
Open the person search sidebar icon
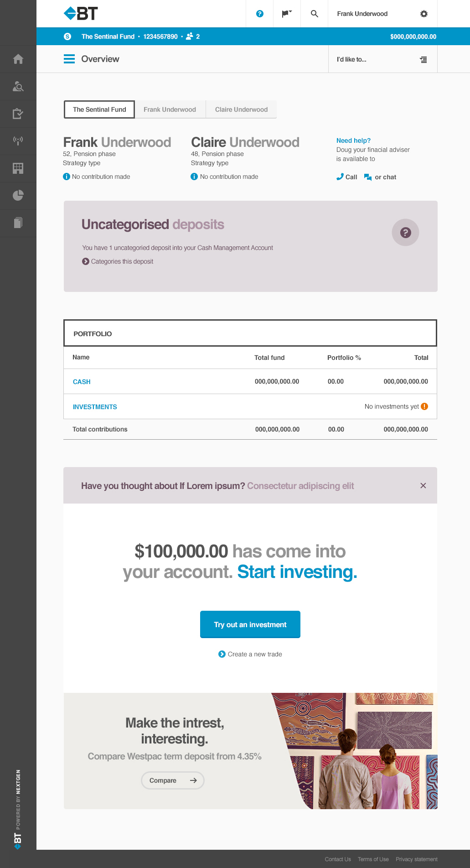pyautogui.click(x=18, y=86)
